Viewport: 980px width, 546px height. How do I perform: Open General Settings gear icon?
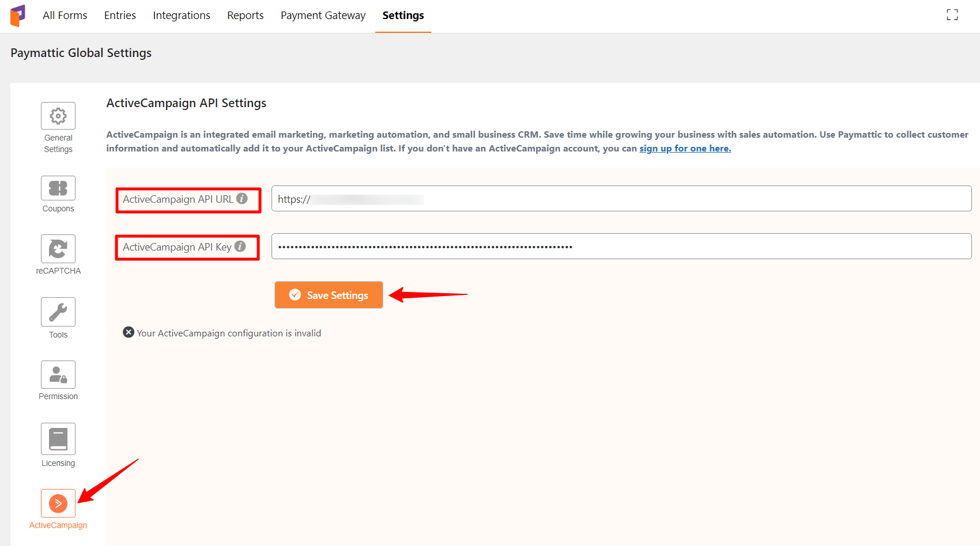58,116
